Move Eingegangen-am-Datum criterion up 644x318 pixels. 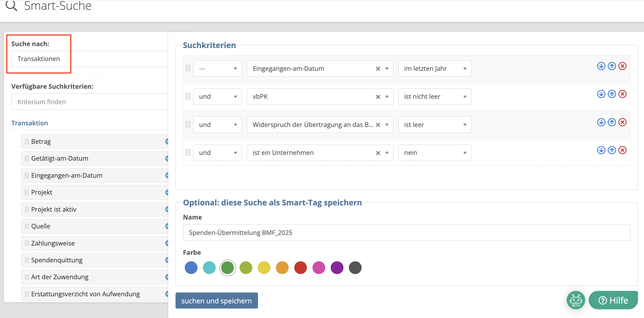point(612,66)
